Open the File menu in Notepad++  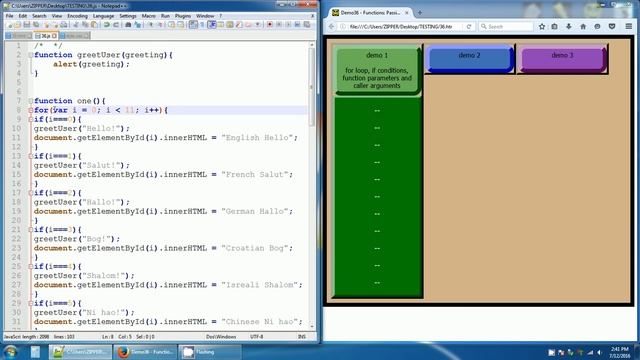click(x=9, y=16)
